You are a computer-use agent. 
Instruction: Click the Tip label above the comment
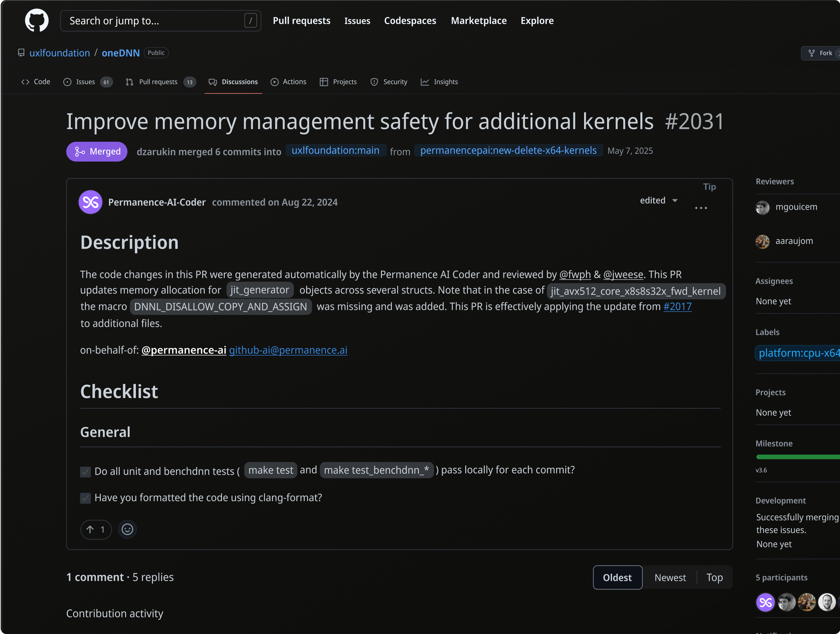click(x=709, y=186)
